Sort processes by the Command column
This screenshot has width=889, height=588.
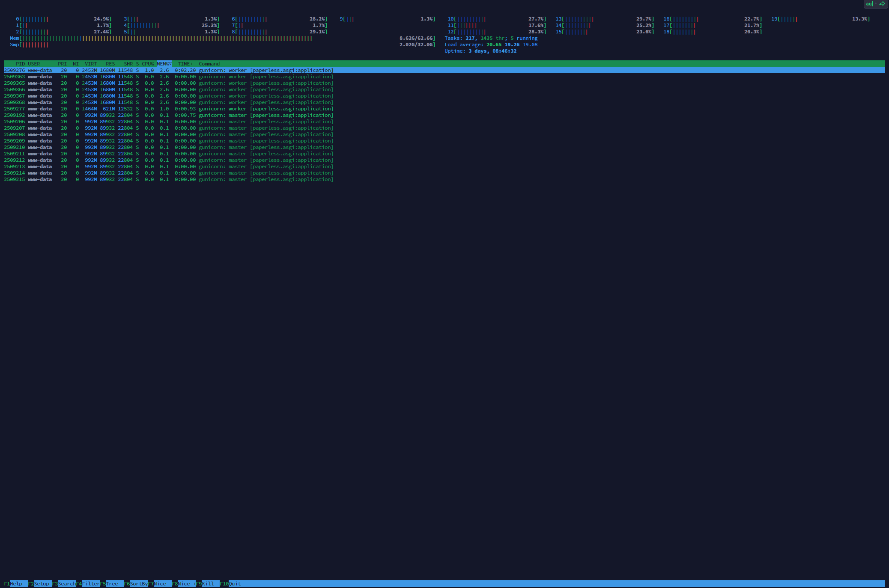pos(209,63)
